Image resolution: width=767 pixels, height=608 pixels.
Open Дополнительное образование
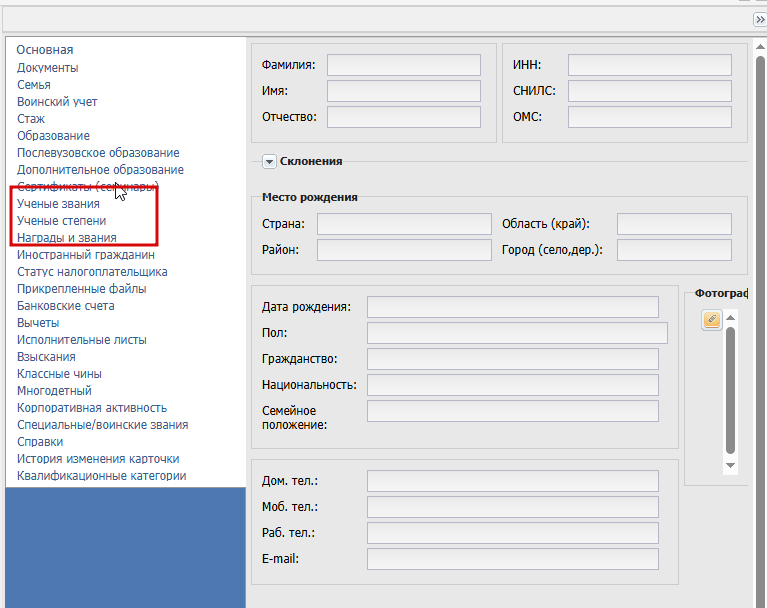click(100, 170)
